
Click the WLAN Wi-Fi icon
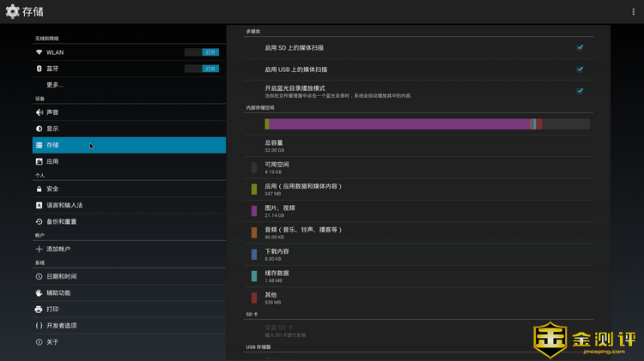tap(39, 52)
